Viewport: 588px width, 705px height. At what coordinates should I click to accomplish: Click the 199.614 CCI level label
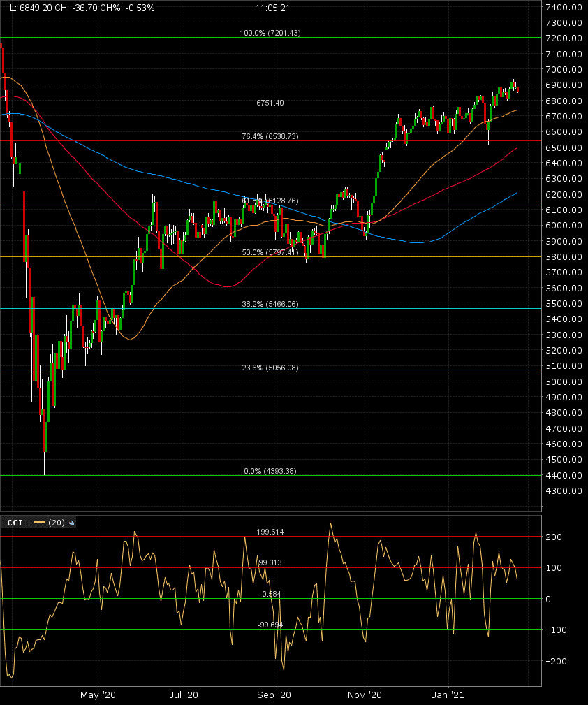click(270, 532)
